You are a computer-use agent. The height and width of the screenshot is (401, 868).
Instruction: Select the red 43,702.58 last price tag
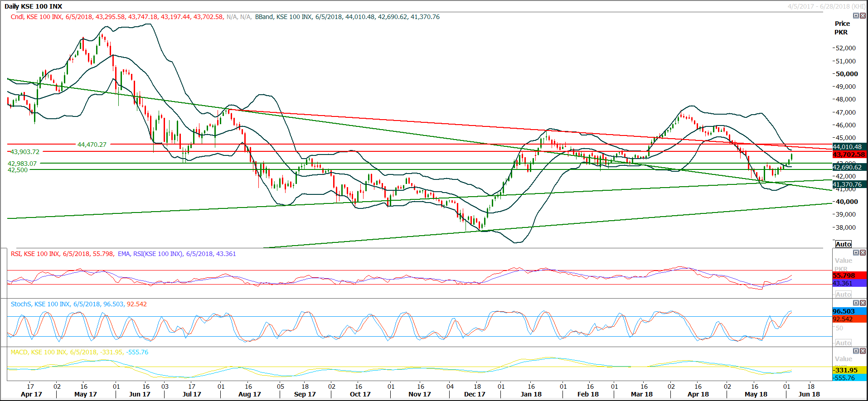coord(850,155)
